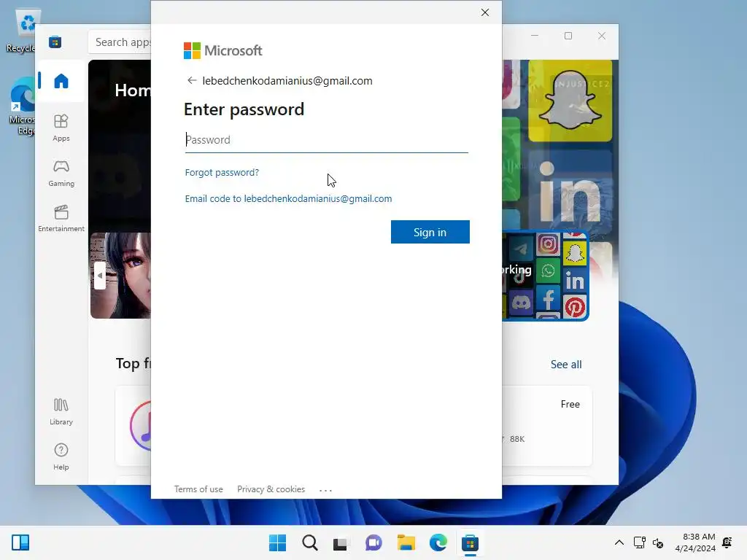Screen dimensions: 747x560
Task: Show hidden tray icons chevron
Action: [619, 542]
